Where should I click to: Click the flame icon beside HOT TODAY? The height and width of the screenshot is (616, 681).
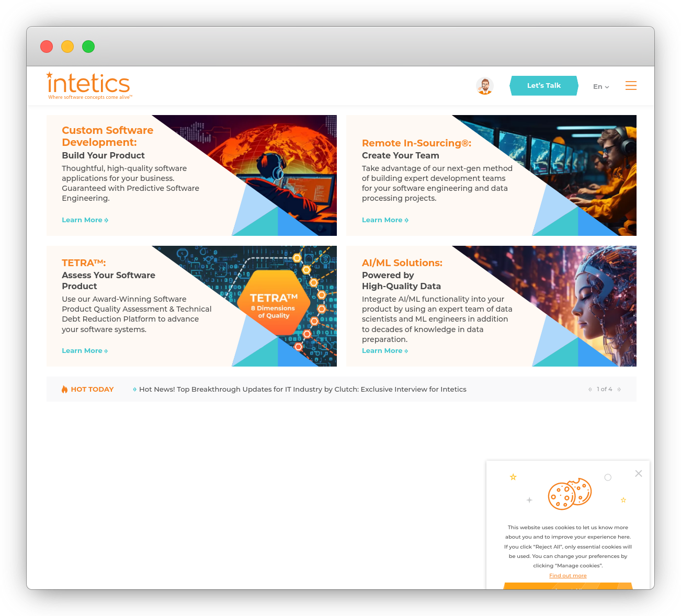click(64, 389)
